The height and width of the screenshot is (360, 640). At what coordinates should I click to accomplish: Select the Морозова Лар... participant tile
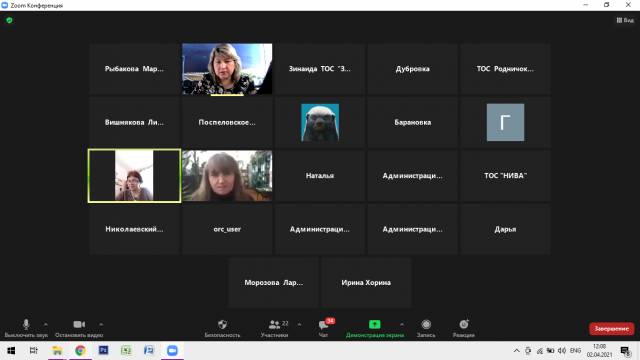click(x=273, y=282)
